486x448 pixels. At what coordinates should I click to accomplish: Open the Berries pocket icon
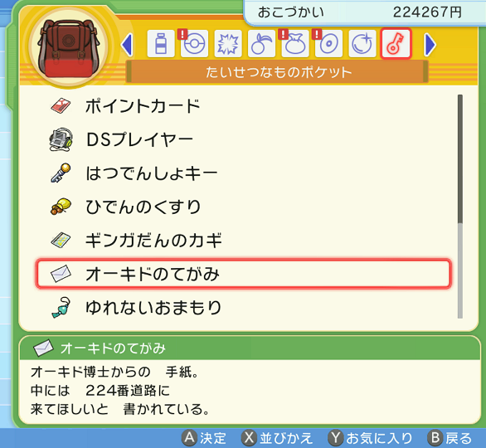coord(261,44)
